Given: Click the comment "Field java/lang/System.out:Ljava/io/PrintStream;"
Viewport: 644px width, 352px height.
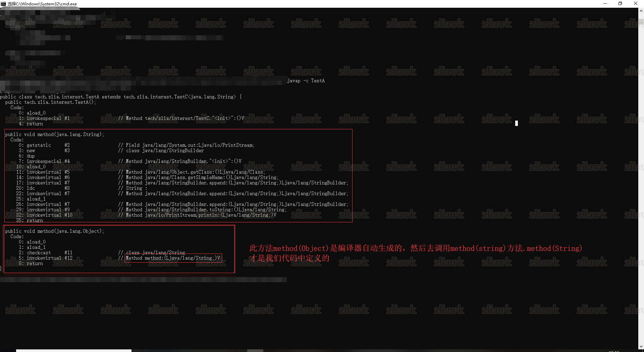Looking at the screenshot, I should (190, 145).
